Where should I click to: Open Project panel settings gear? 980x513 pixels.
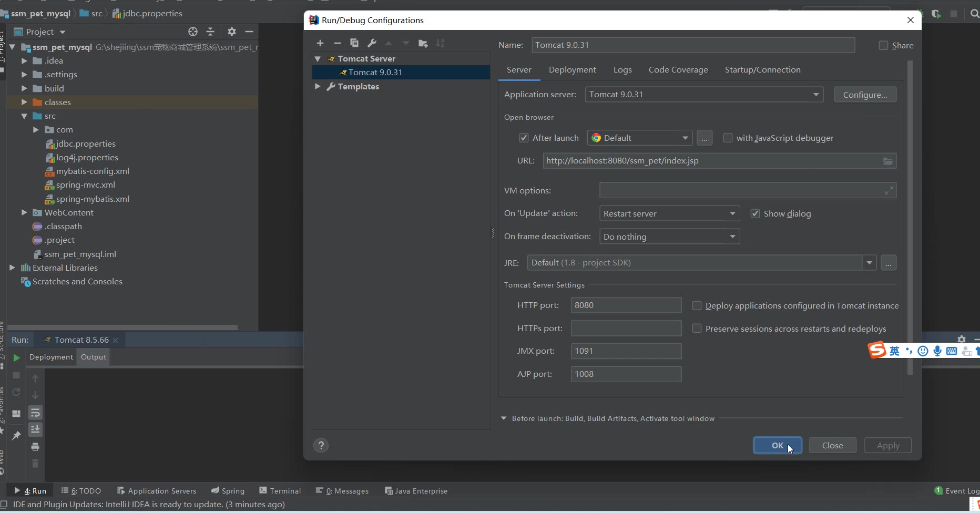[x=232, y=32]
